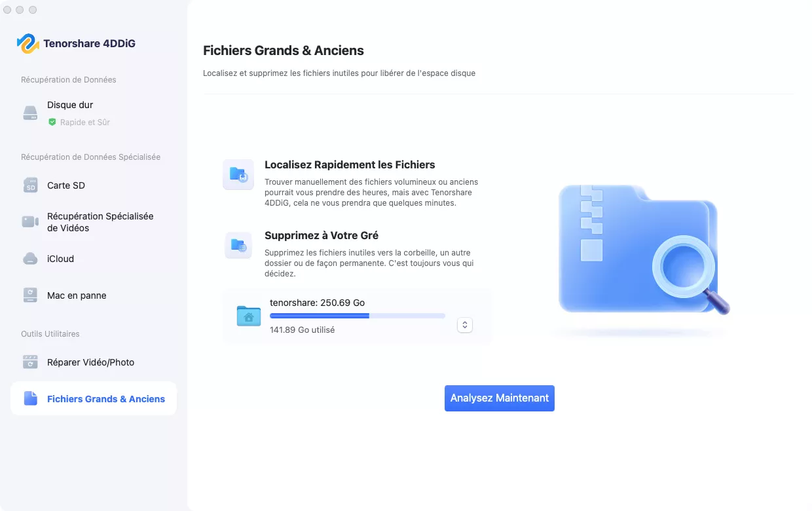
Task: Open the Mac en panne option
Action: (94, 295)
